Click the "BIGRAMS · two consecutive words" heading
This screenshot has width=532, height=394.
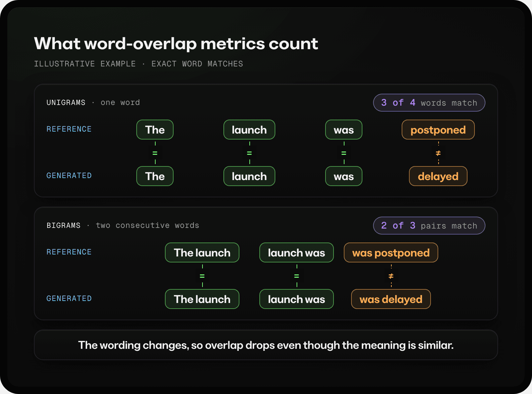click(x=123, y=226)
